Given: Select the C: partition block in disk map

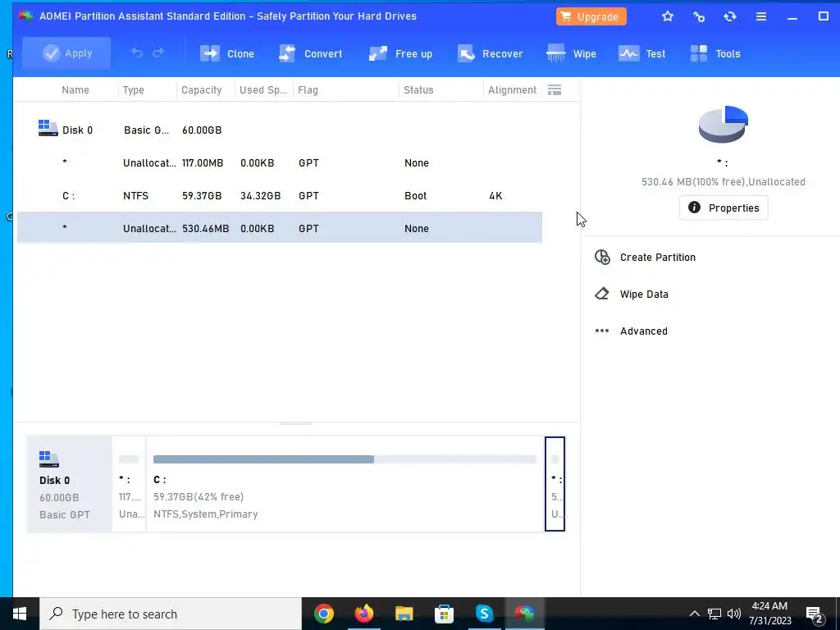Looking at the screenshot, I should (x=345, y=484).
